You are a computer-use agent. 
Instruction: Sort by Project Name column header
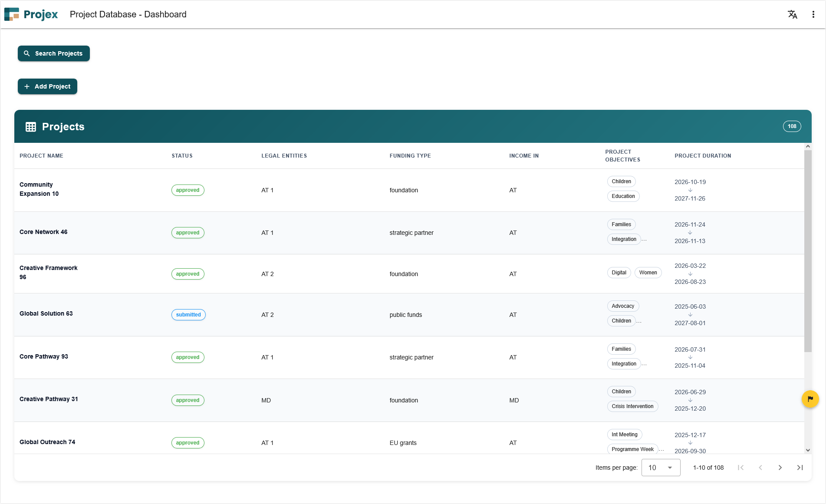coord(41,156)
